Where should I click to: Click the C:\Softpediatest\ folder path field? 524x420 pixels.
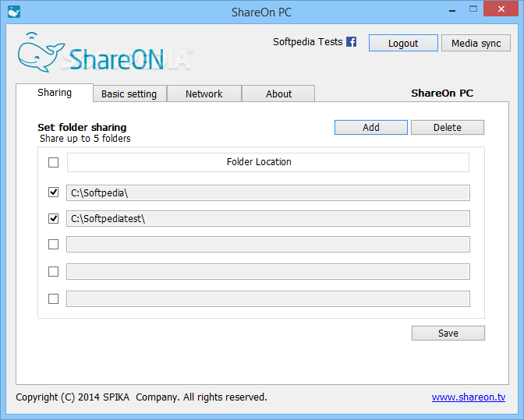[268, 219]
